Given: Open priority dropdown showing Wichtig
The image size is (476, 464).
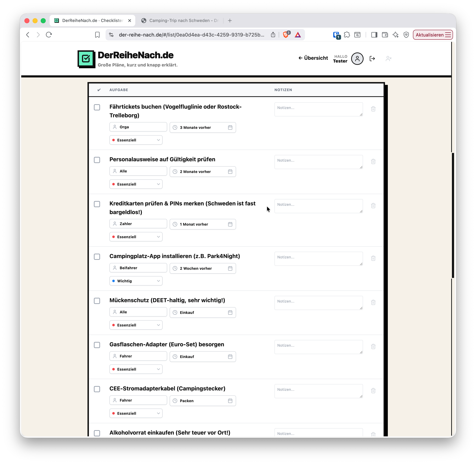Looking at the screenshot, I should [x=136, y=281].
